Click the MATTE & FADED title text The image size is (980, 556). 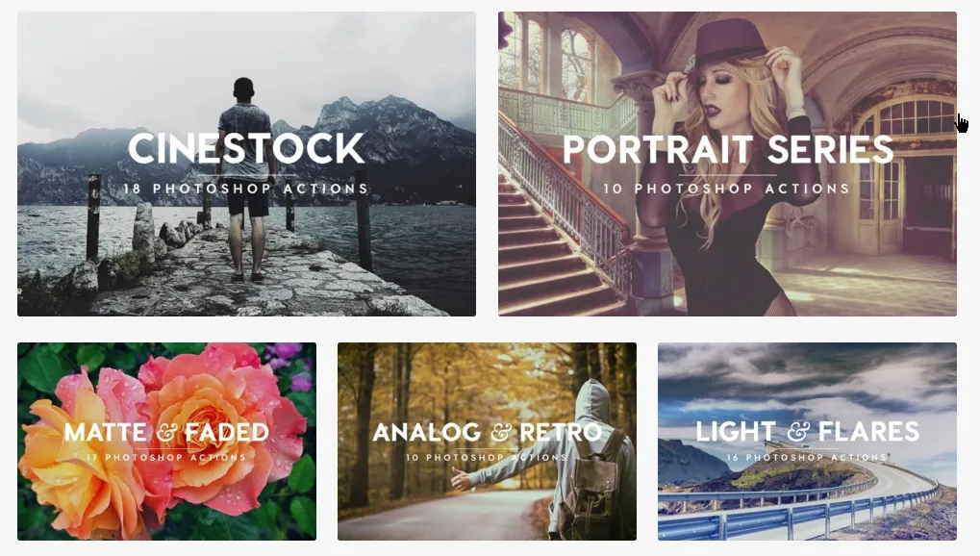(x=166, y=432)
